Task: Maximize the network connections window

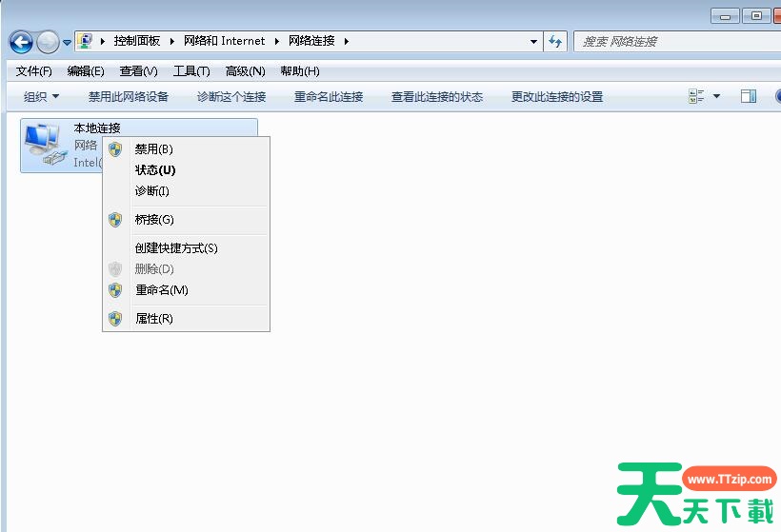Action: click(x=756, y=16)
